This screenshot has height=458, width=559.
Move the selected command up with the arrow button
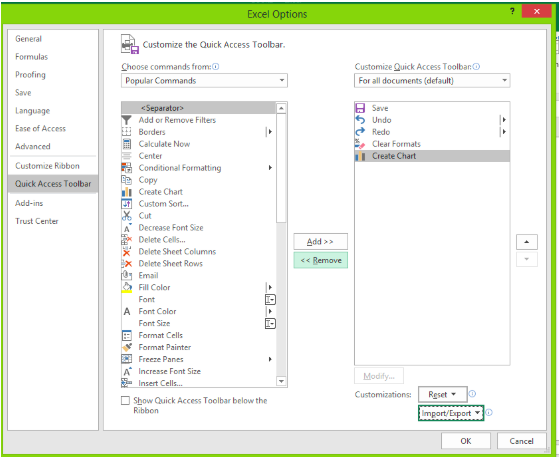click(527, 242)
